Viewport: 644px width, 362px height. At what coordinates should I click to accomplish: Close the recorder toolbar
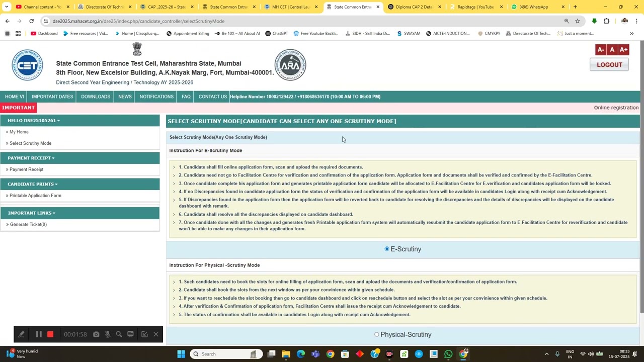(156, 334)
